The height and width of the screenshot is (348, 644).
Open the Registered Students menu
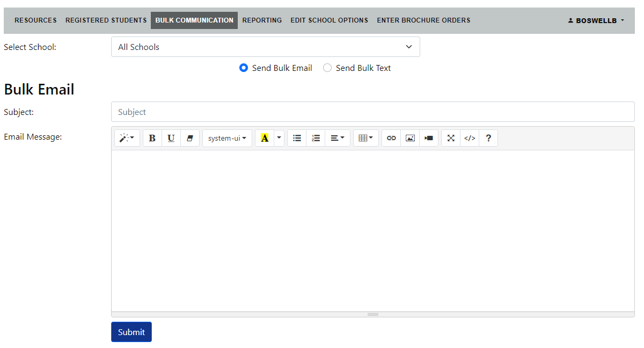click(106, 20)
